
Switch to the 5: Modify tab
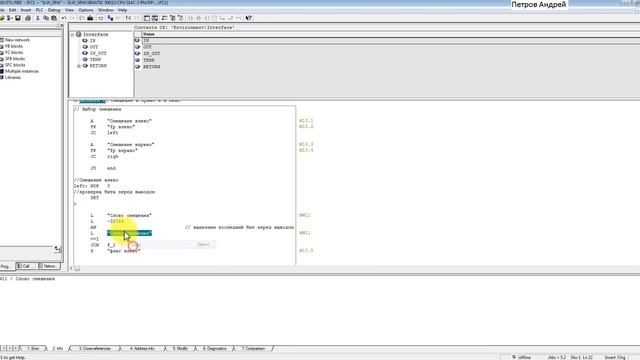180,349
